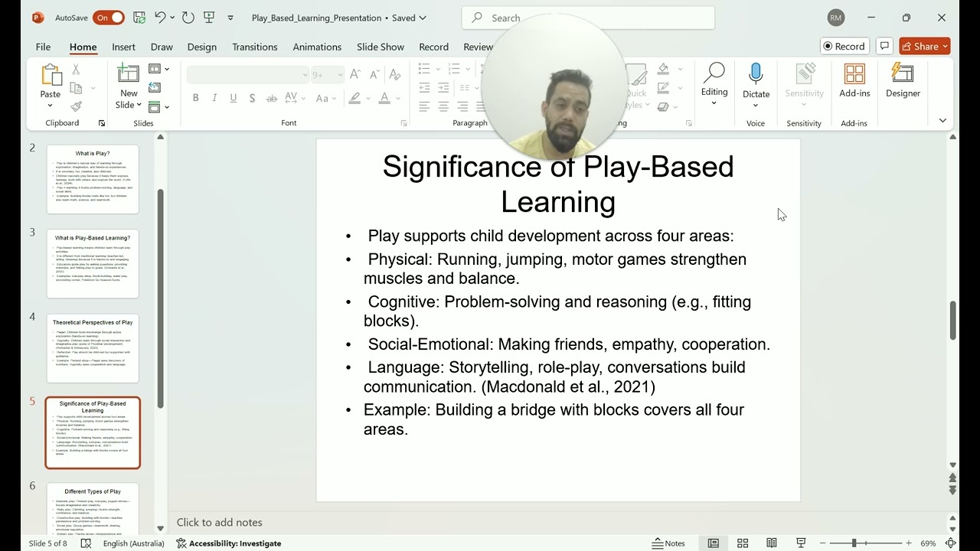Click the Cut scissors icon

[x=76, y=70]
